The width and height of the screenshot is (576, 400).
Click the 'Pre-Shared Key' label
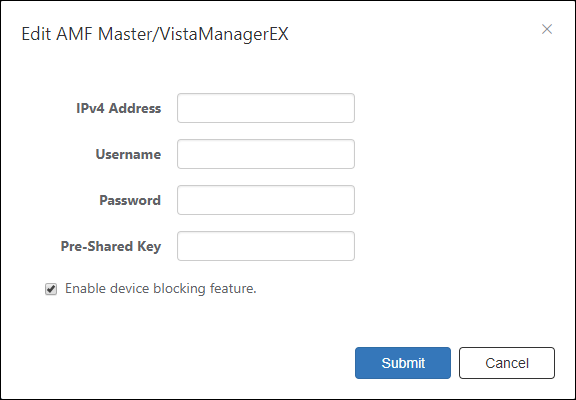click(111, 246)
